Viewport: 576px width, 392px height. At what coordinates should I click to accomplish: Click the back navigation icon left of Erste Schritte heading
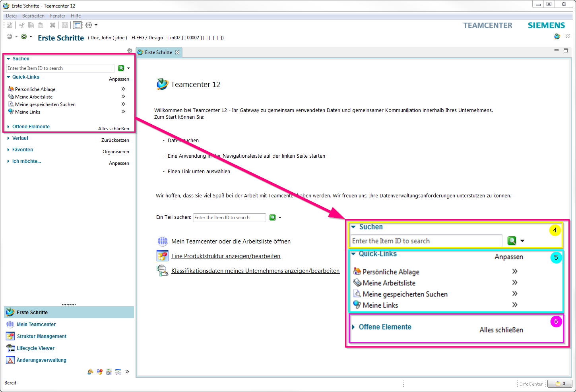point(10,37)
